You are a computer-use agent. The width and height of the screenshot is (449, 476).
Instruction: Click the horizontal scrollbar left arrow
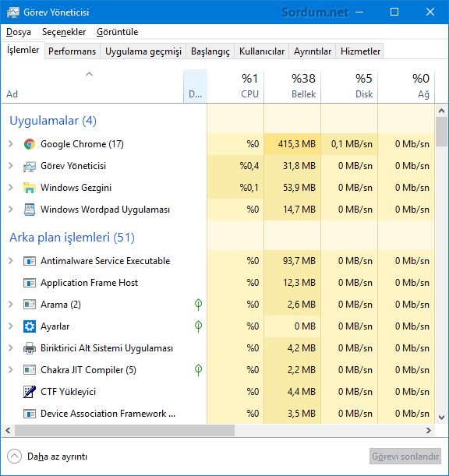click(x=9, y=431)
